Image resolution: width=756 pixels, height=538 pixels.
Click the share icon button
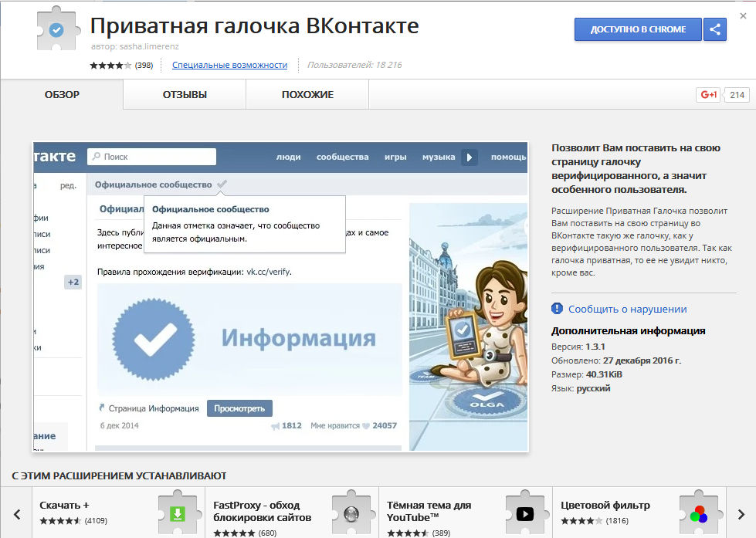click(715, 29)
